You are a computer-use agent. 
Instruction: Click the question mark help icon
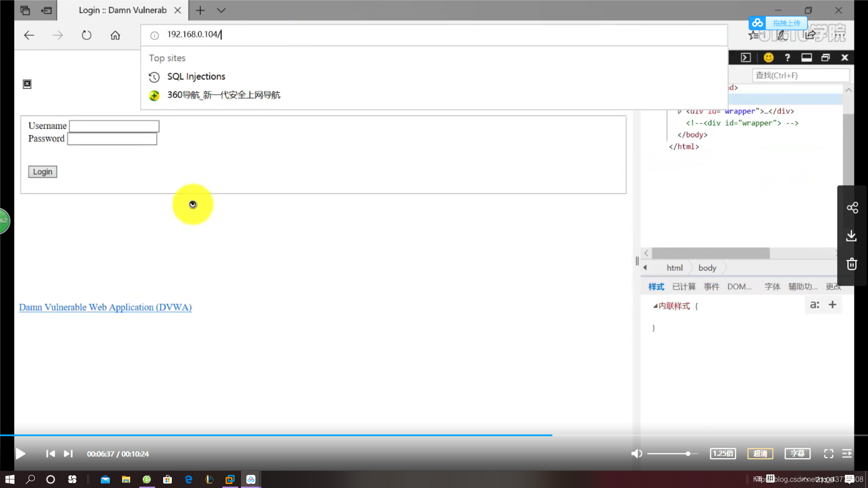click(787, 58)
